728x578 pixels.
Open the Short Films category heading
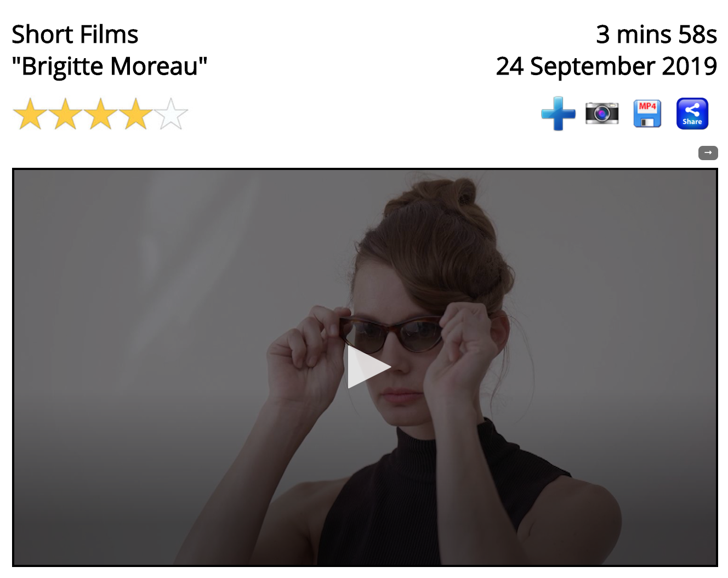75,35
